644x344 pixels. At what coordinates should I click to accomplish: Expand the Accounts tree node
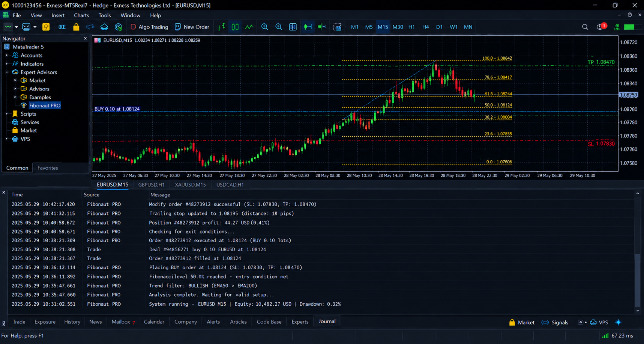tap(7, 55)
